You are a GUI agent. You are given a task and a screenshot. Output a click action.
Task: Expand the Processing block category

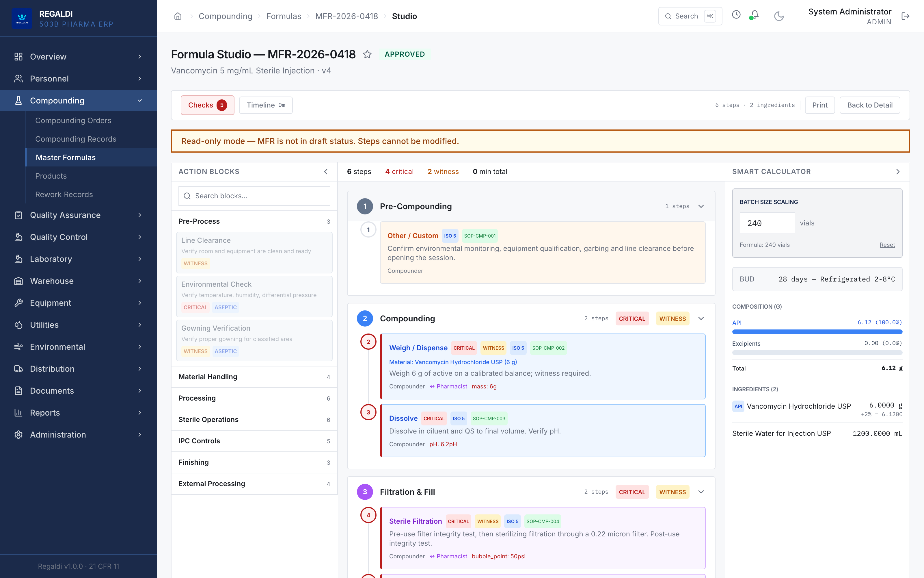click(254, 398)
